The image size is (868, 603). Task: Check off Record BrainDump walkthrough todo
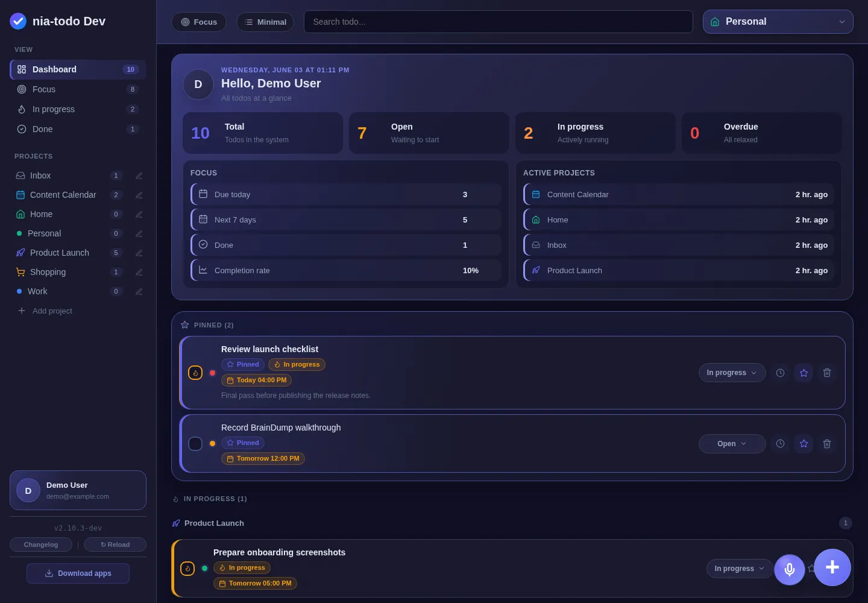click(195, 444)
